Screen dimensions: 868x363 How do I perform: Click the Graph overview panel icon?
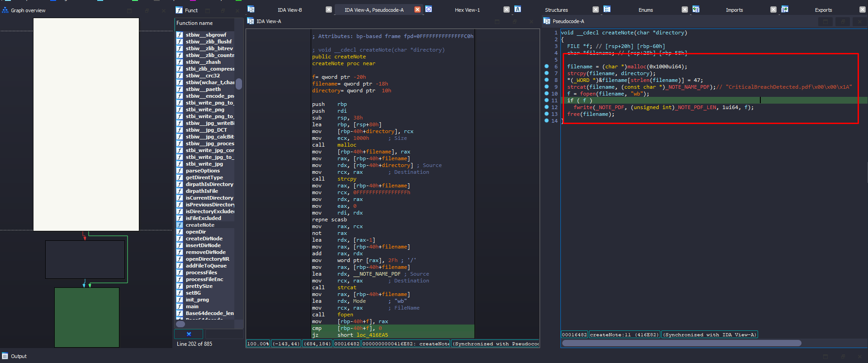point(5,10)
